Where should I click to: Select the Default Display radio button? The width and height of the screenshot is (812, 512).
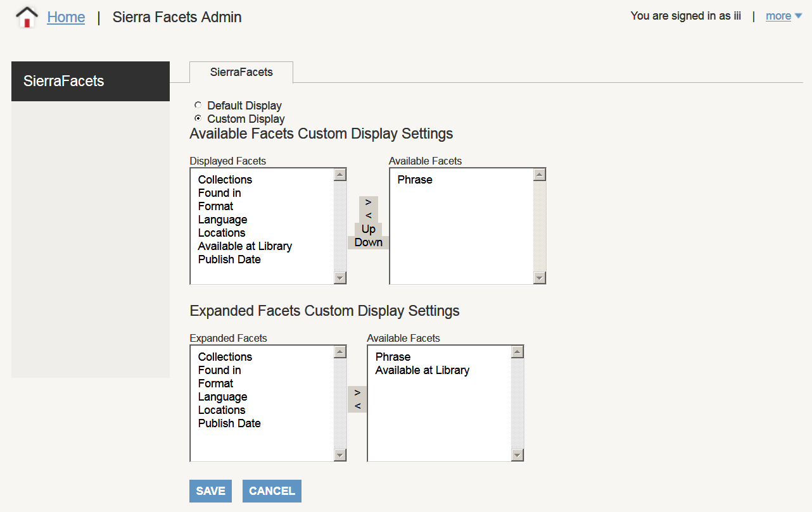(x=198, y=105)
